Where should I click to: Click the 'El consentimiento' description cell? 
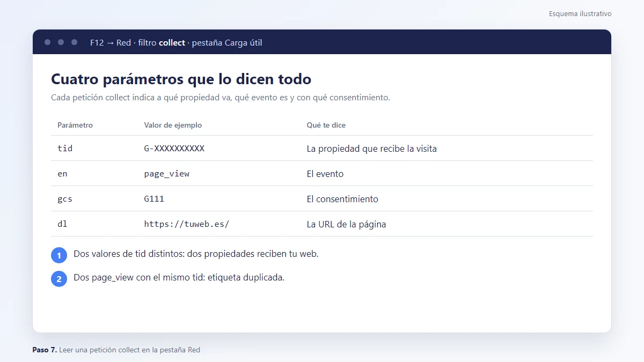coord(342,199)
